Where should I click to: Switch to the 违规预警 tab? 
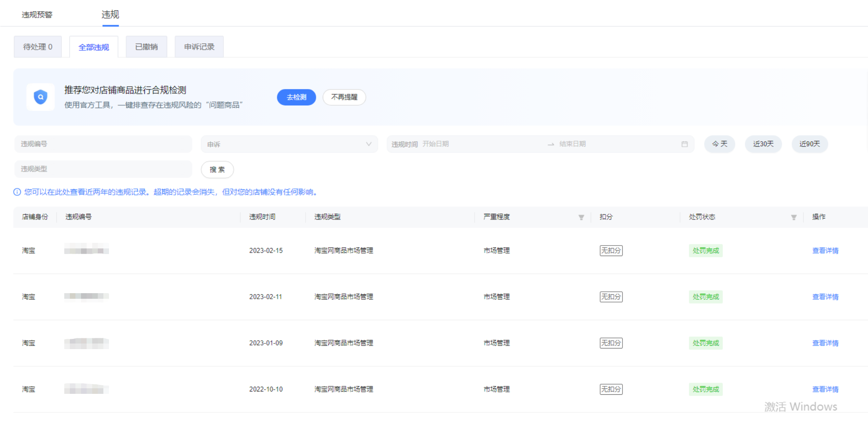click(37, 15)
